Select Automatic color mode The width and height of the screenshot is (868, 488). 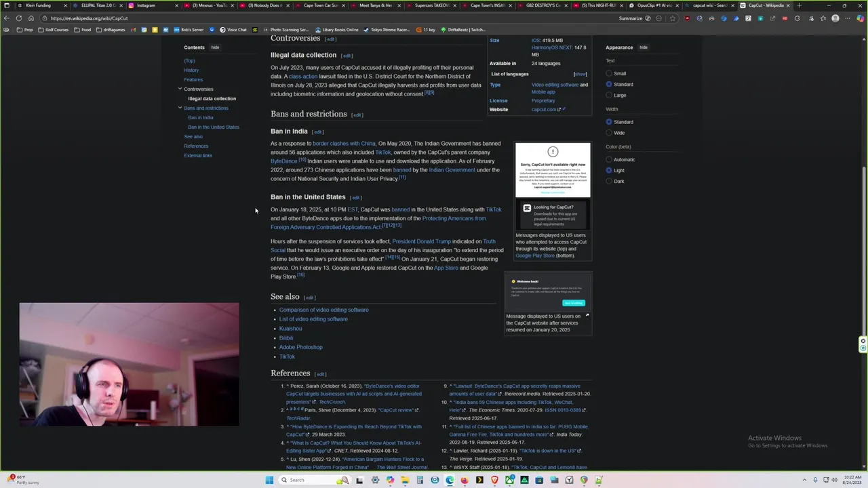click(609, 159)
